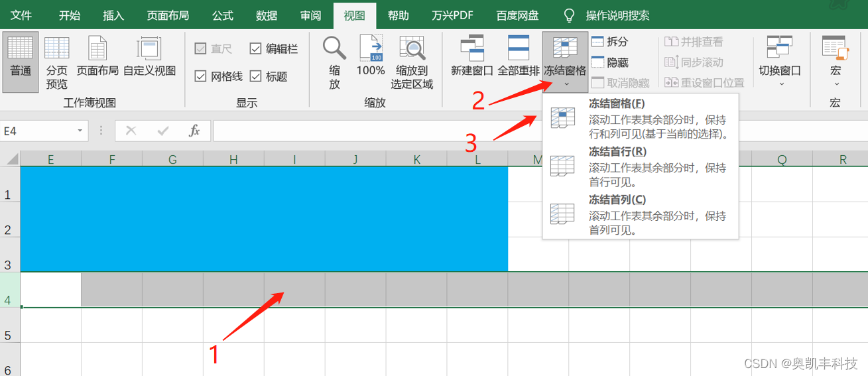Viewport: 868px width, 376px height.
Task: Open a New Window (新建窗口)
Action: pos(472,56)
